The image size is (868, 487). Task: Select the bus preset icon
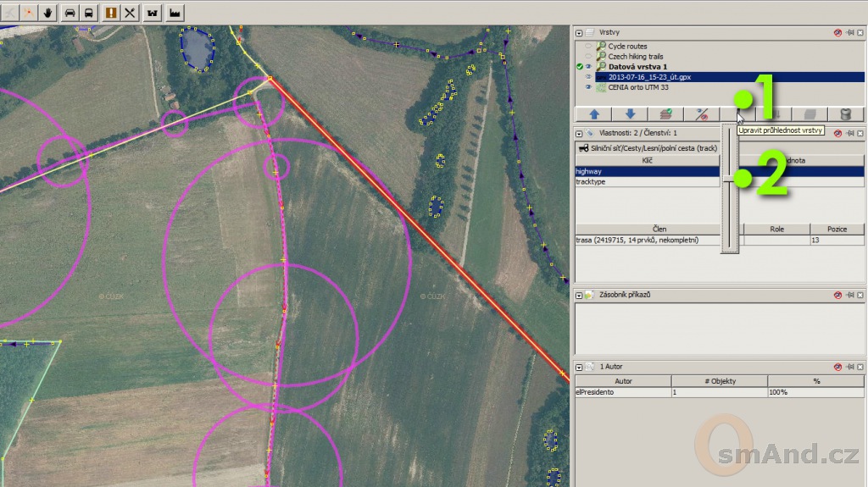(x=88, y=12)
